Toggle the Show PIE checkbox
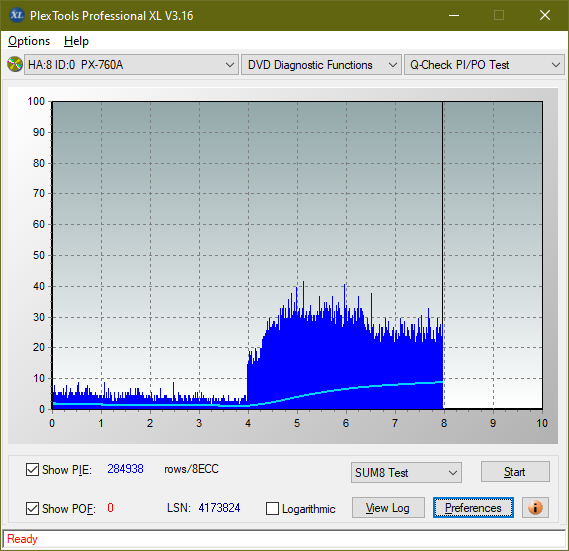This screenshot has width=569, height=551. pyautogui.click(x=32, y=469)
